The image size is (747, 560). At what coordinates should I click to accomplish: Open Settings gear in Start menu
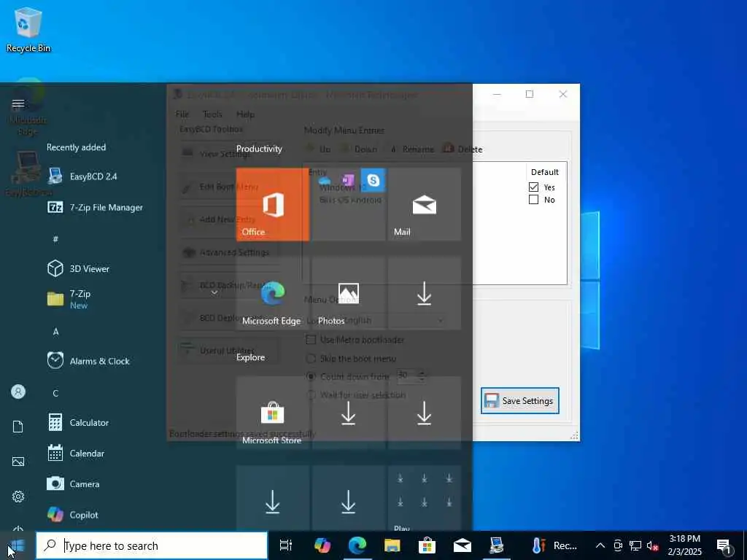tap(18, 497)
